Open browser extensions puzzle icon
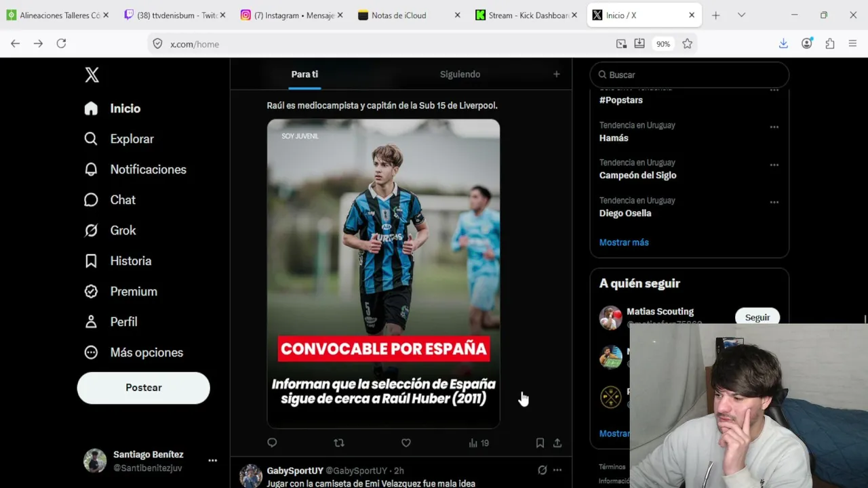The image size is (868, 488). tap(830, 43)
